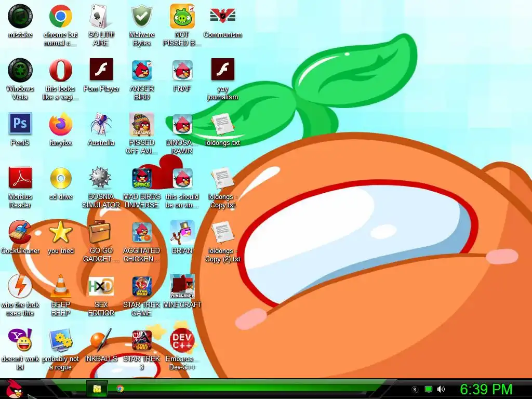Expand hidden tray icons arrow
The height and width of the screenshot is (399, 532).
point(415,390)
